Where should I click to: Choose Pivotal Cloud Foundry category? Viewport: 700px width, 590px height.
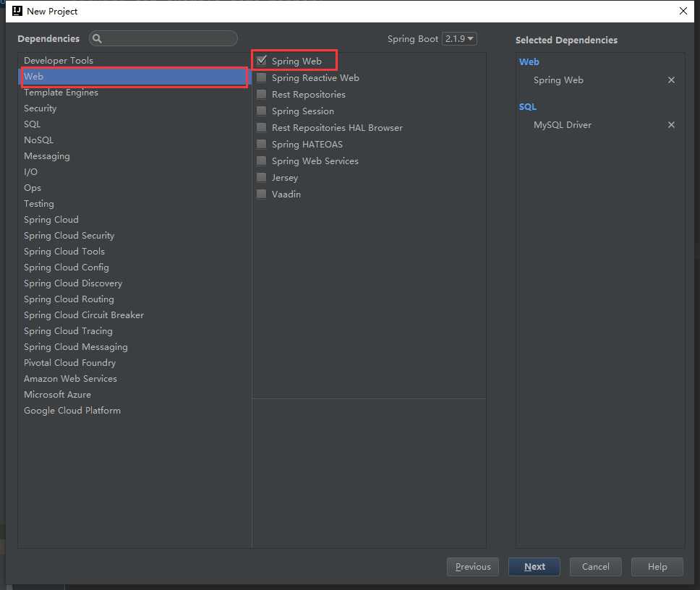pyautogui.click(x=135, y=363)
